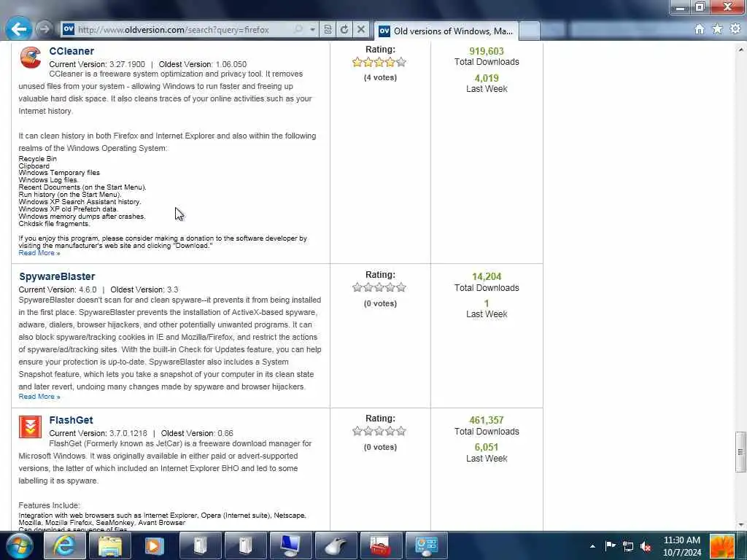The width and height of the screenshot is (747, 560).
Task: Click the mouse icon in taskbar
Action: [x=336, y=545]
